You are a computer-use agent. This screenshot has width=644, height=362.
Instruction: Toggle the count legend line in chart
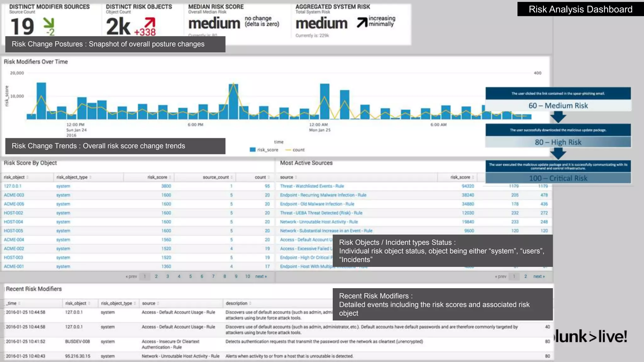pyautogui.click(x=288, y=150)
